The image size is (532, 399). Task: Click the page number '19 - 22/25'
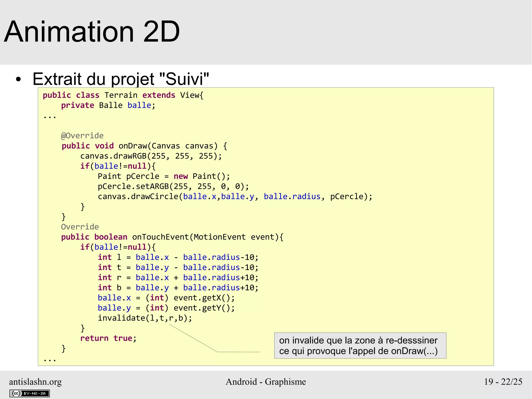point(503,382)
